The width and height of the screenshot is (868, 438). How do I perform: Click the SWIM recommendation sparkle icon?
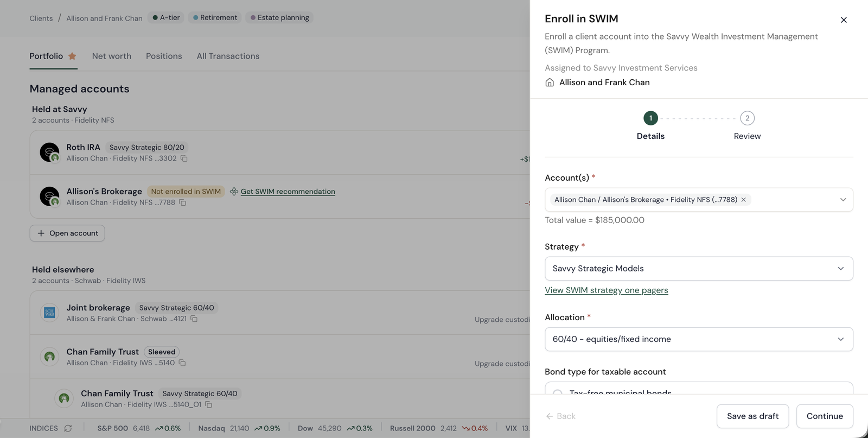pyautogui.click(x=234, y=192)
